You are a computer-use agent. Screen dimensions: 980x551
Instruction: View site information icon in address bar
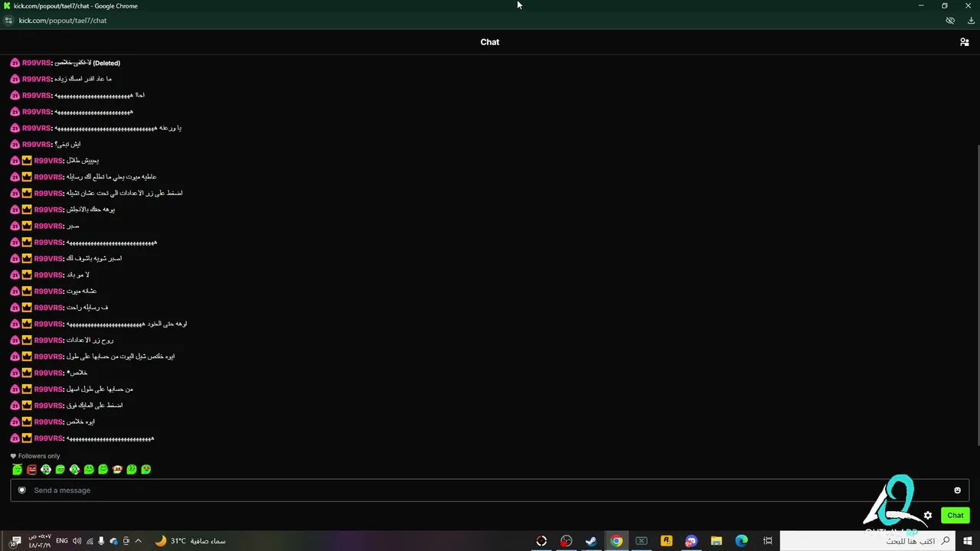coord(8,21)
